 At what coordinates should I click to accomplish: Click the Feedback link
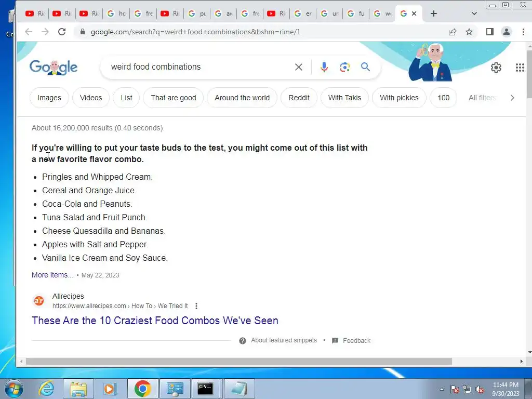[356, 341]
